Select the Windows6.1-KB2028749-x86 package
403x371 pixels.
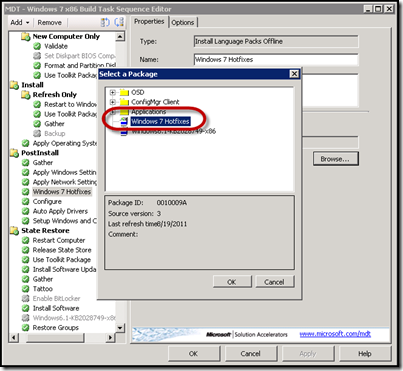173,131
